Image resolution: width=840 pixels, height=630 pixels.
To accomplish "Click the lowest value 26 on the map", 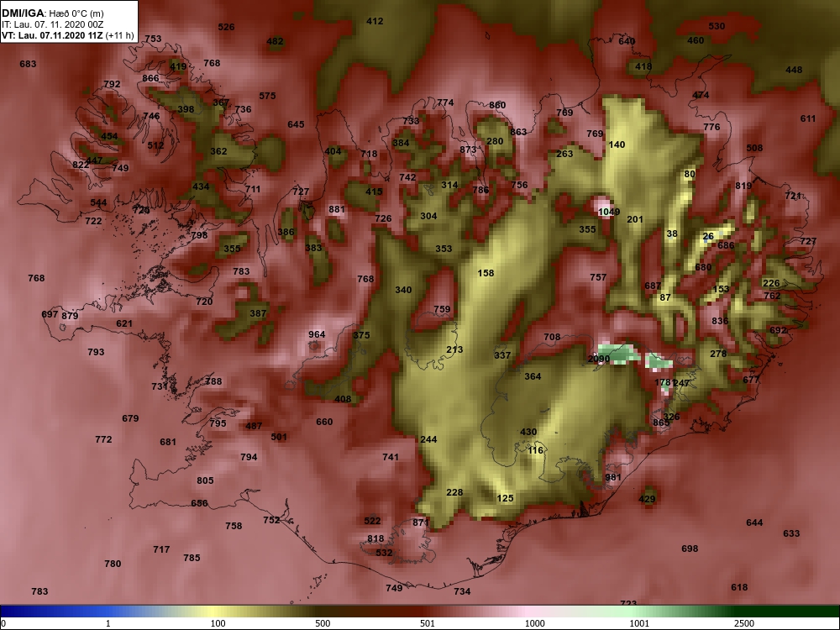I will (708, 236).
